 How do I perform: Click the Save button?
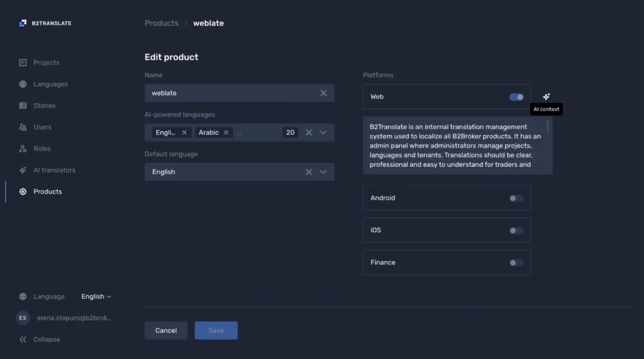point(216,330)
